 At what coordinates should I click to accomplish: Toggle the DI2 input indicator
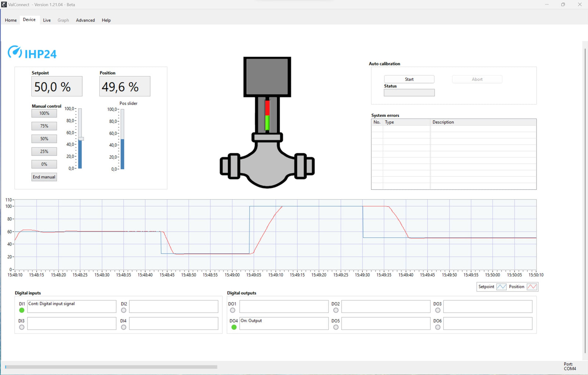click(x=123, y=310)
